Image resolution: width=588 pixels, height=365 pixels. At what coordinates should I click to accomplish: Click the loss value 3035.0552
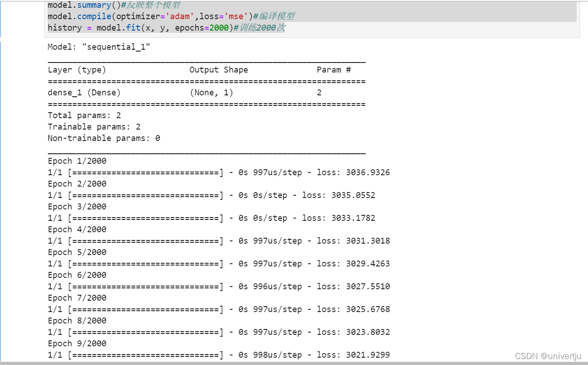click(354, 195)
